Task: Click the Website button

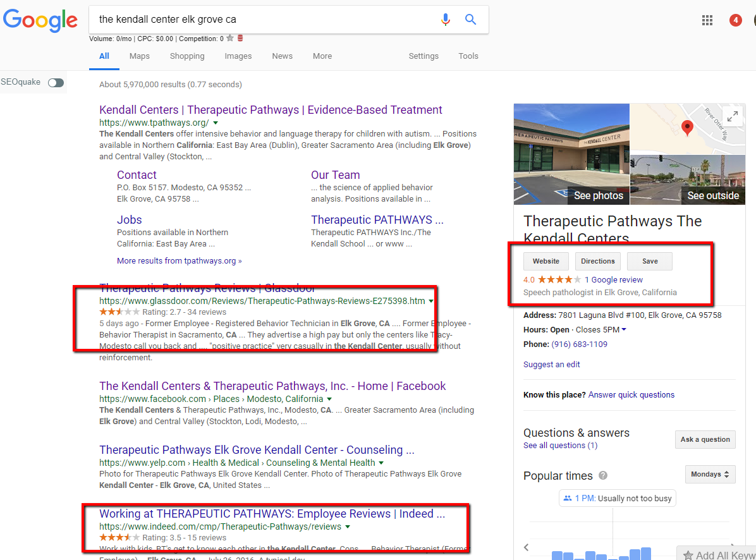Action: pos(546,261)
